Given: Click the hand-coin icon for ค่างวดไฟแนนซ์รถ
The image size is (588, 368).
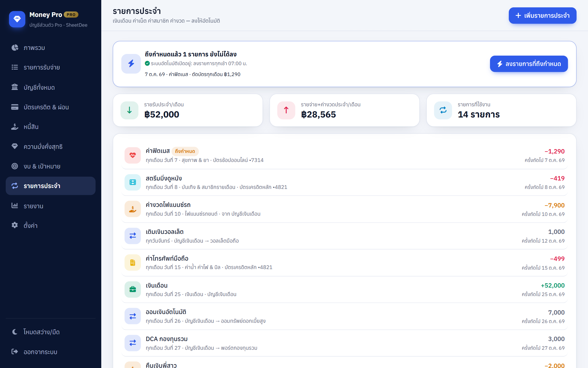Looking at the screenshot, I should pos(133,209).
